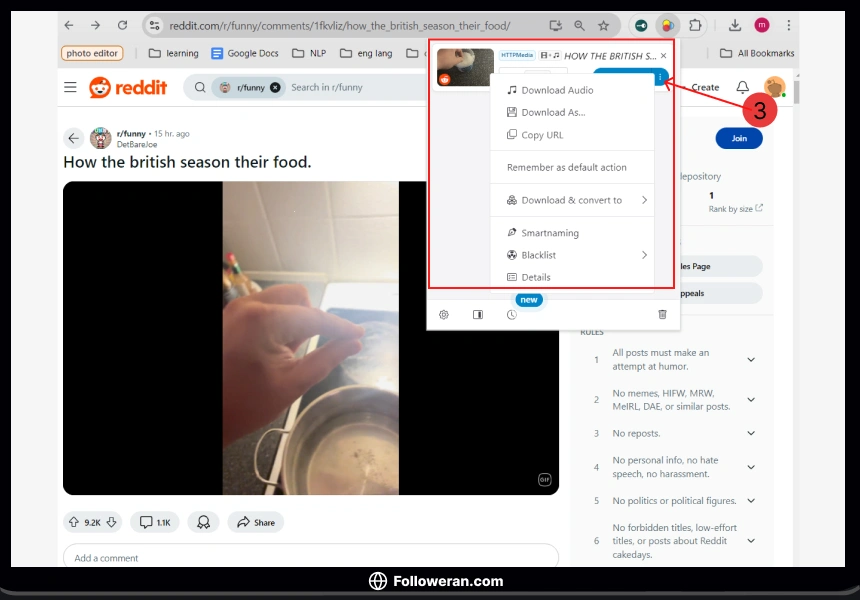Remove the r/funny search filter chip
860x600 pixels.
click(x=275, y=87)
